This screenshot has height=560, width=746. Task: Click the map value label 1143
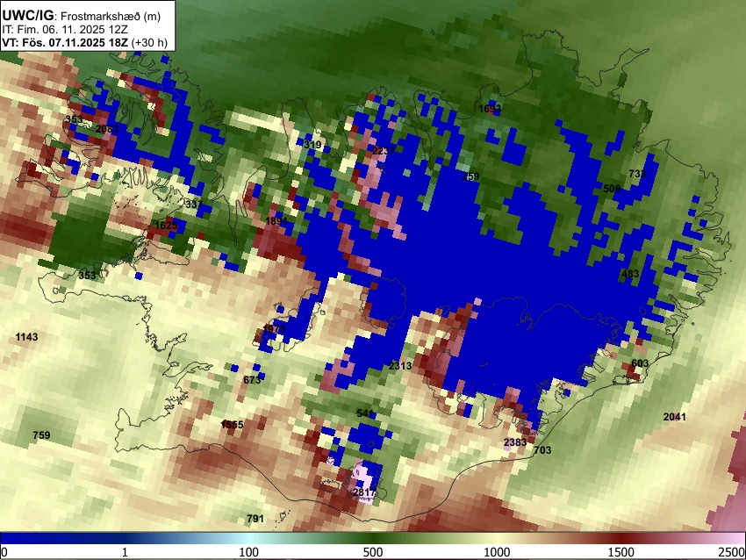click(26, 337)
